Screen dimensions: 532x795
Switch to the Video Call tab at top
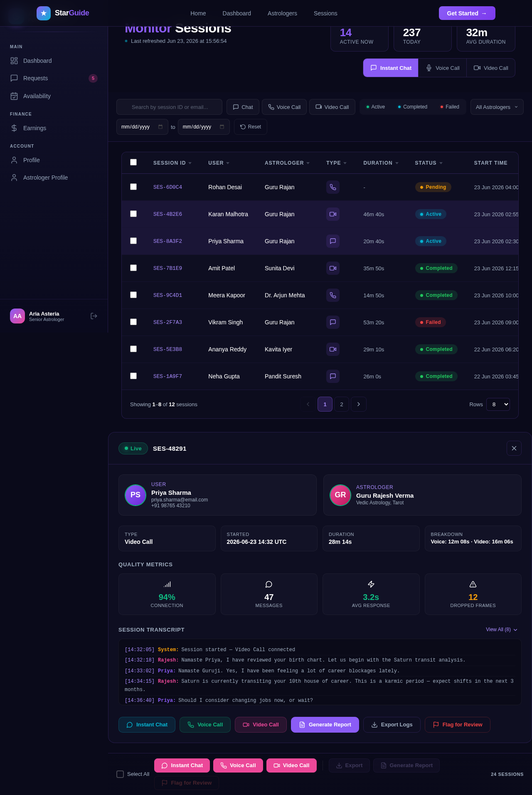pyautogui.click(x=491, y=68)
